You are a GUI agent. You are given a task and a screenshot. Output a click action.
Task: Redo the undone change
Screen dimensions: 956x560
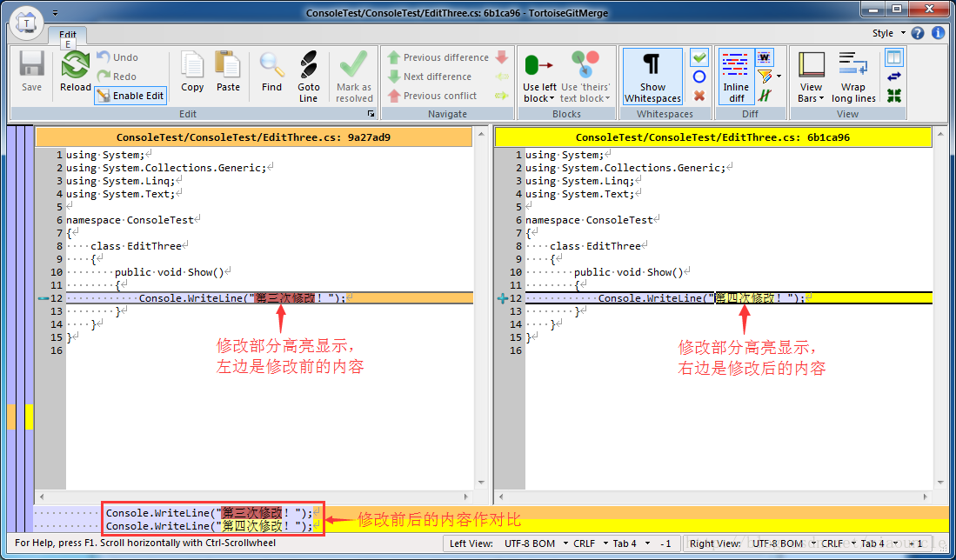point(117,77)
